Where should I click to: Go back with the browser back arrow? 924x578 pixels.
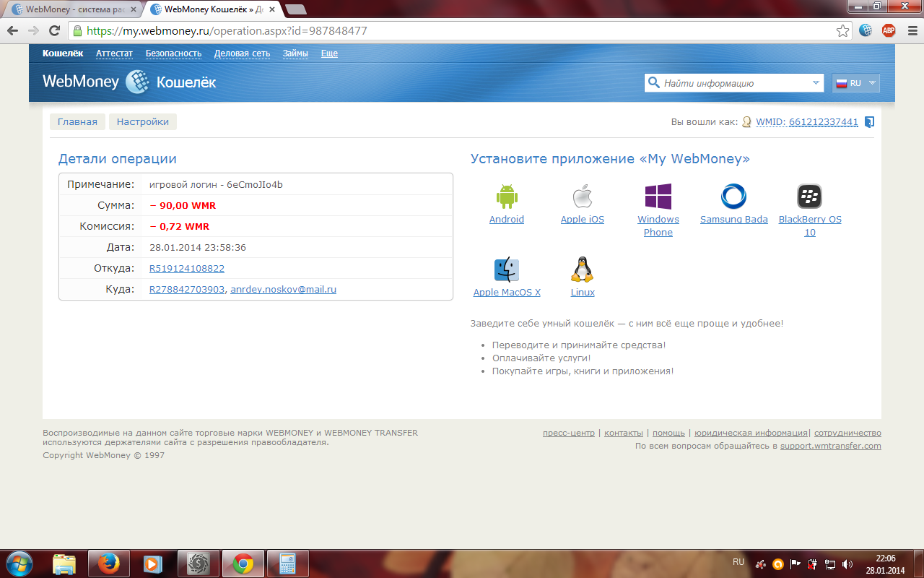coord(12,30)
